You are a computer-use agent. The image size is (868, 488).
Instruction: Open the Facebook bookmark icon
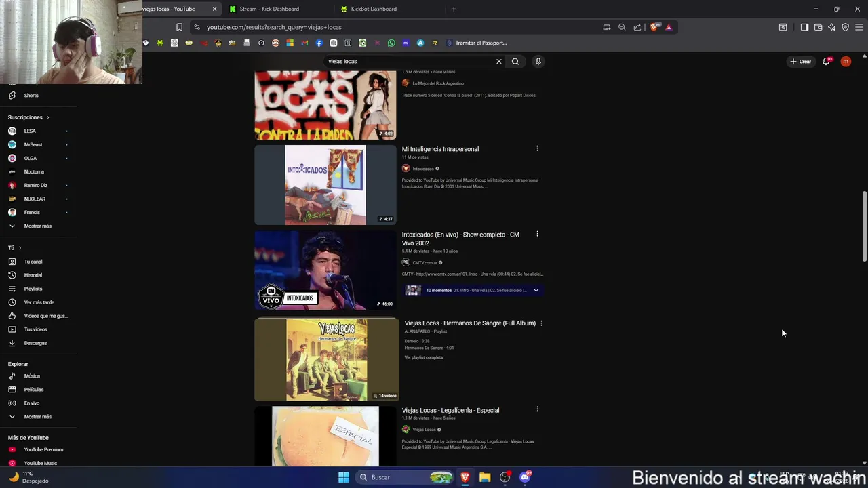319,43
